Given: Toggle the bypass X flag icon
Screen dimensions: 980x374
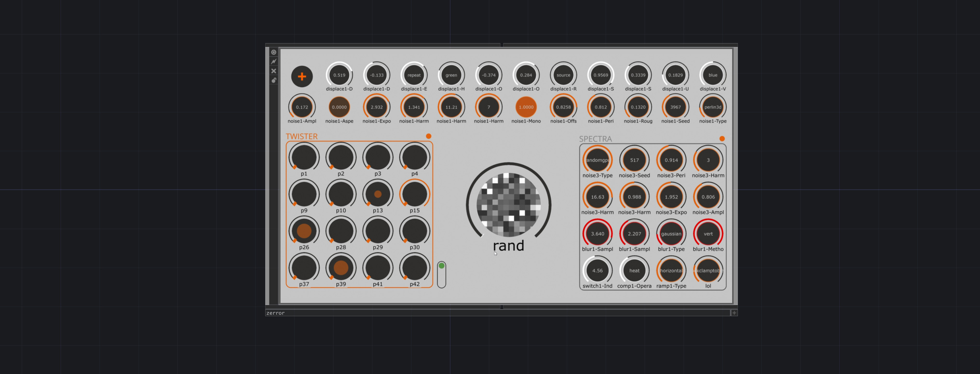Looking at the screenshot, I should point(274,71).
